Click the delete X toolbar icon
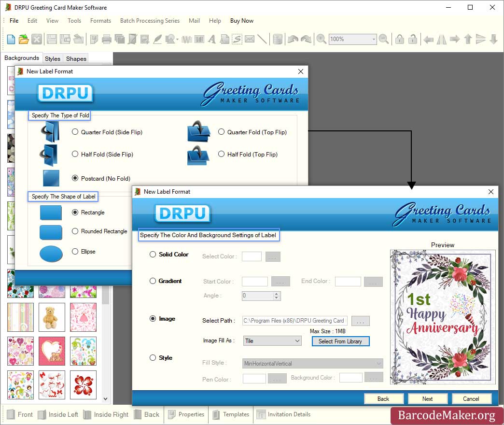Screen dimensions: 504x425 37,39
